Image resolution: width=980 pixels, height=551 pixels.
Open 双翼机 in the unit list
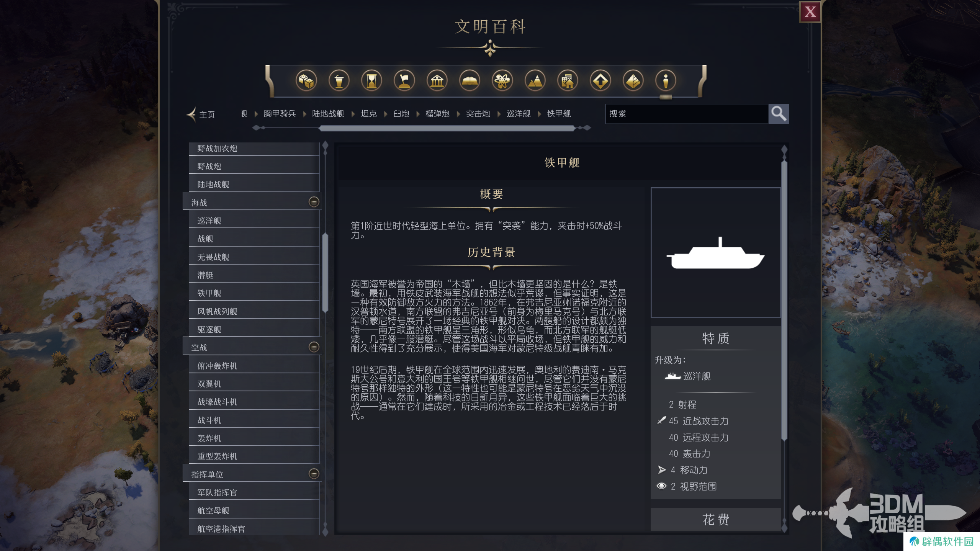[254, 384]
